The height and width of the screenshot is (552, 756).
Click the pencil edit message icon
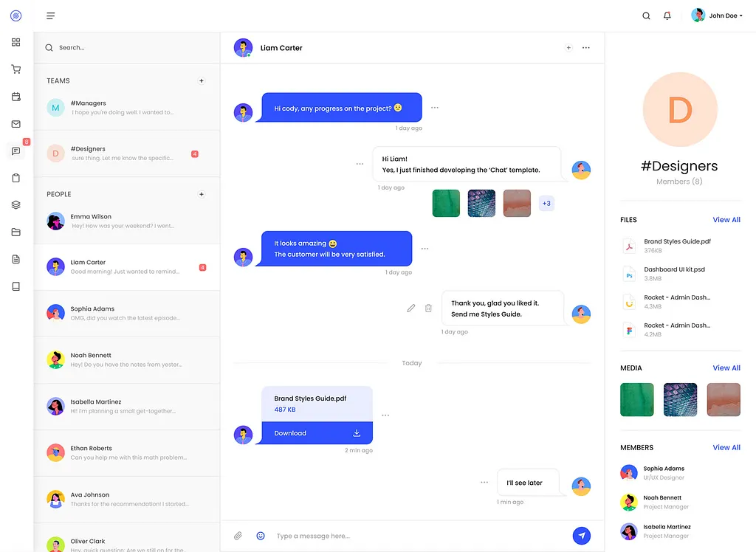[411, 308]
